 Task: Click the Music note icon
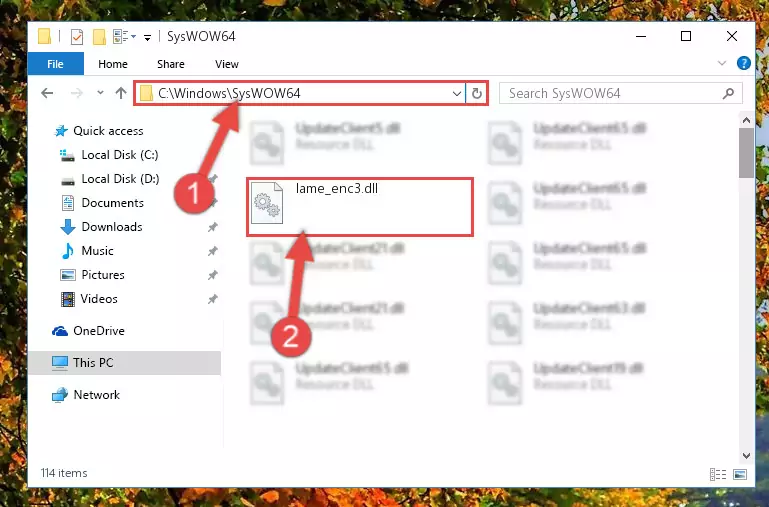[x=68, y=251]
